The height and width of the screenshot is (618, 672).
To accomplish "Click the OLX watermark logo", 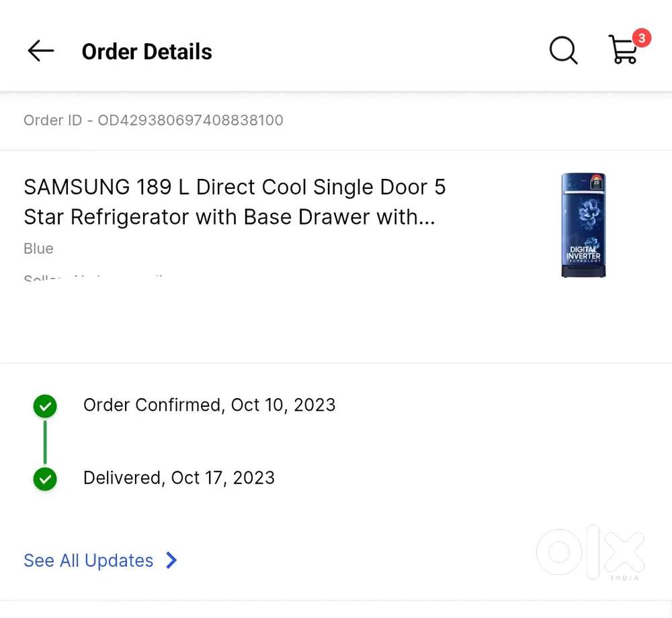I will pyautogui.click(x=590, y=553).
